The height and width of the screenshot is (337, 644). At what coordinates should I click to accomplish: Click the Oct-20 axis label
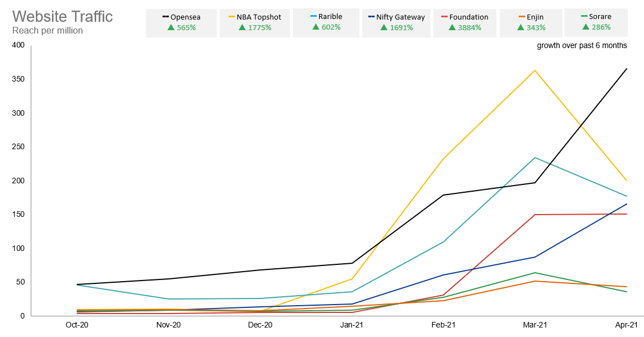pos(77,325)
